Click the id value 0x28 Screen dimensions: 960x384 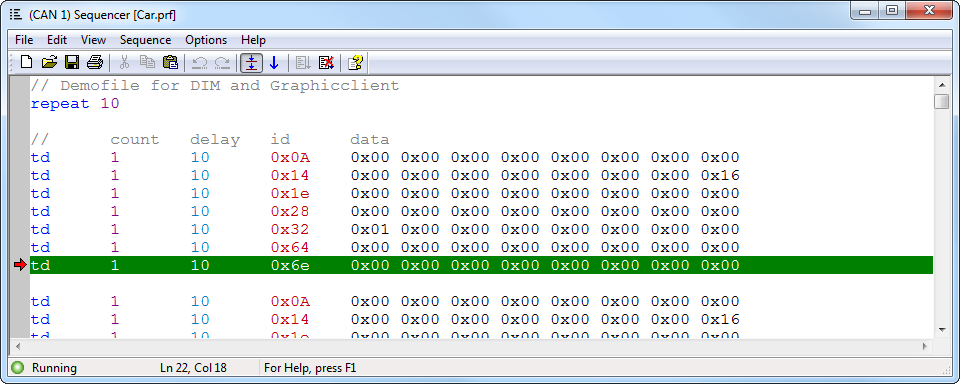pyautogui.click(x=290, y=211)
